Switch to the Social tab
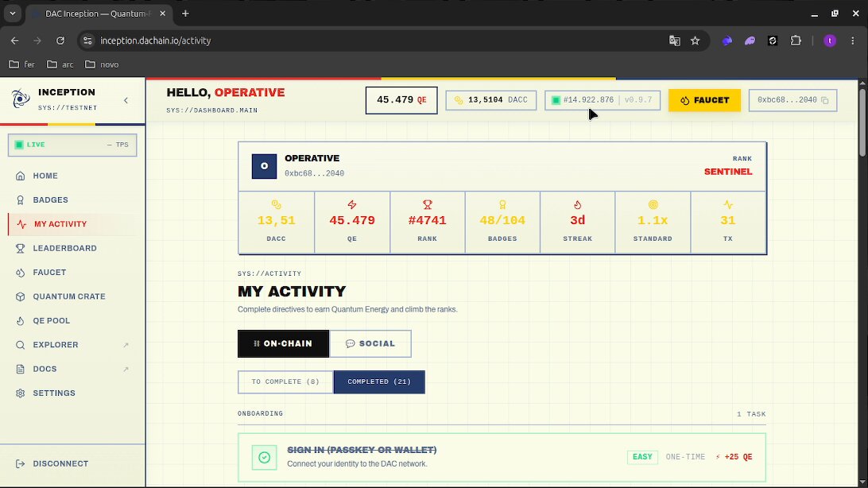This screenshot has width=868, height=488. [370, 343]
